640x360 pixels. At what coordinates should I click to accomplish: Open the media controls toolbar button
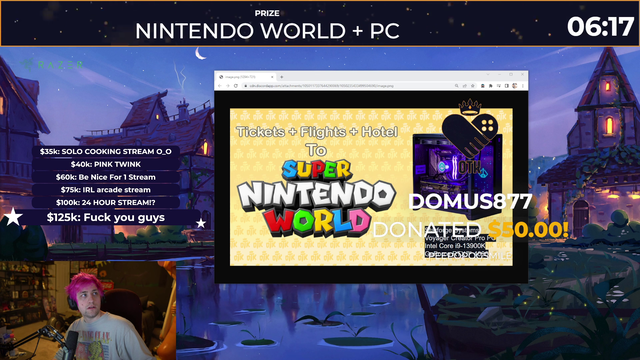click(499, 86)
